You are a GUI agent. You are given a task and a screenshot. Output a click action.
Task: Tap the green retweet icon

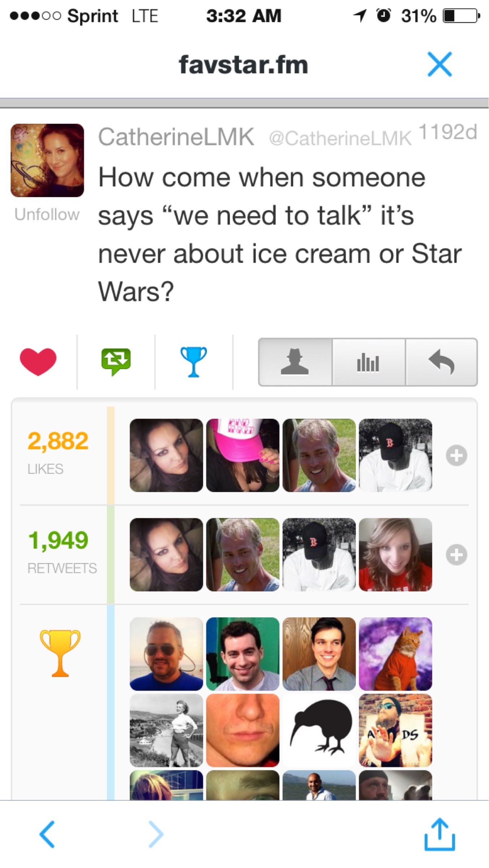pos(116,362)
